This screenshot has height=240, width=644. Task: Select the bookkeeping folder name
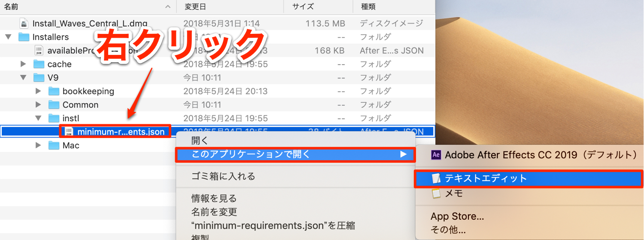88,91
